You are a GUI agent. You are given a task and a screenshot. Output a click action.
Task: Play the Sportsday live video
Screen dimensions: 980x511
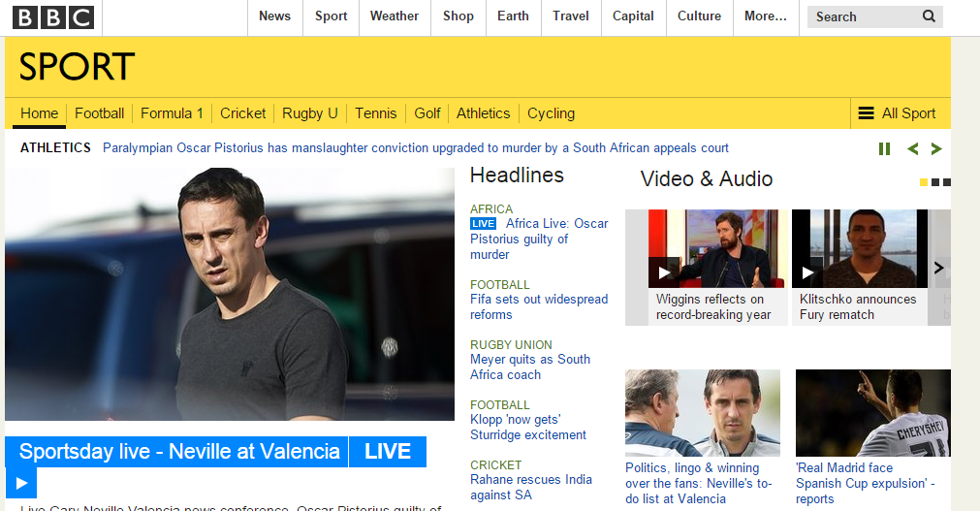[x=21, y=483]
